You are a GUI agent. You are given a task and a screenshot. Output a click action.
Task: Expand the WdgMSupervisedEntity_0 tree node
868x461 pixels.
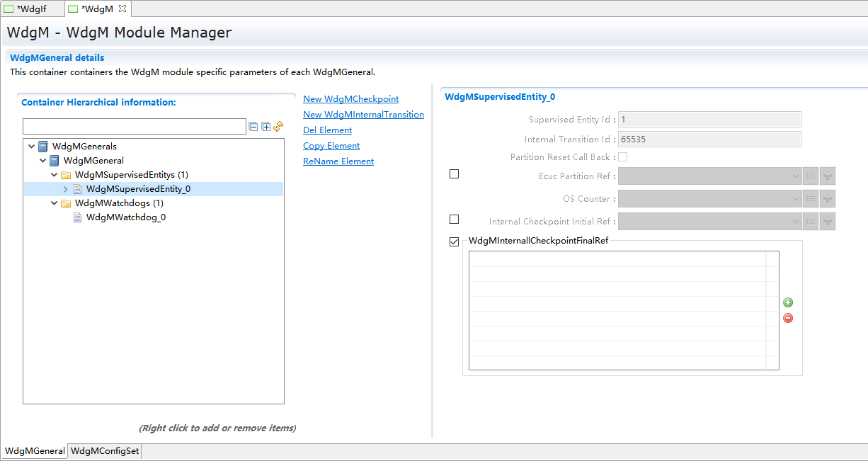click(66, 189)
